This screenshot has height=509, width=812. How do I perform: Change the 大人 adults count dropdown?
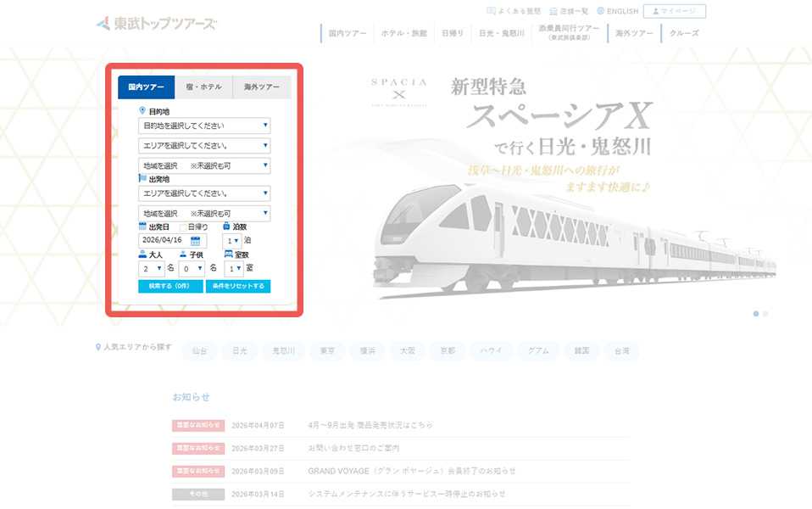[151, 268]
